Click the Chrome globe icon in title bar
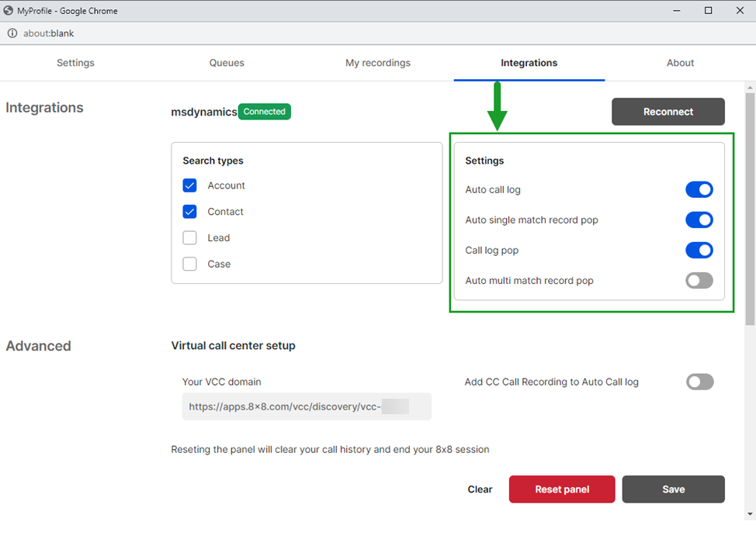The width and height of the screenshot is (756, 543). coord(9,11)
